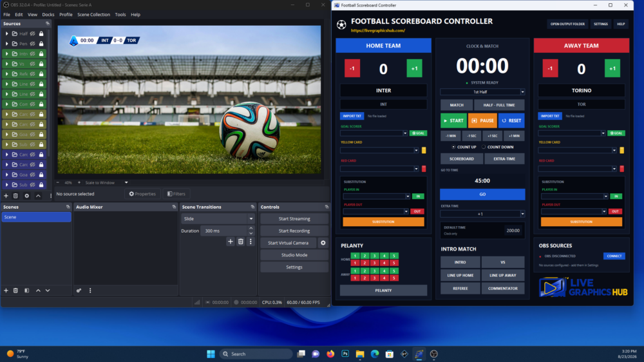Open source properties gear below Sources list

click(26, 196)
